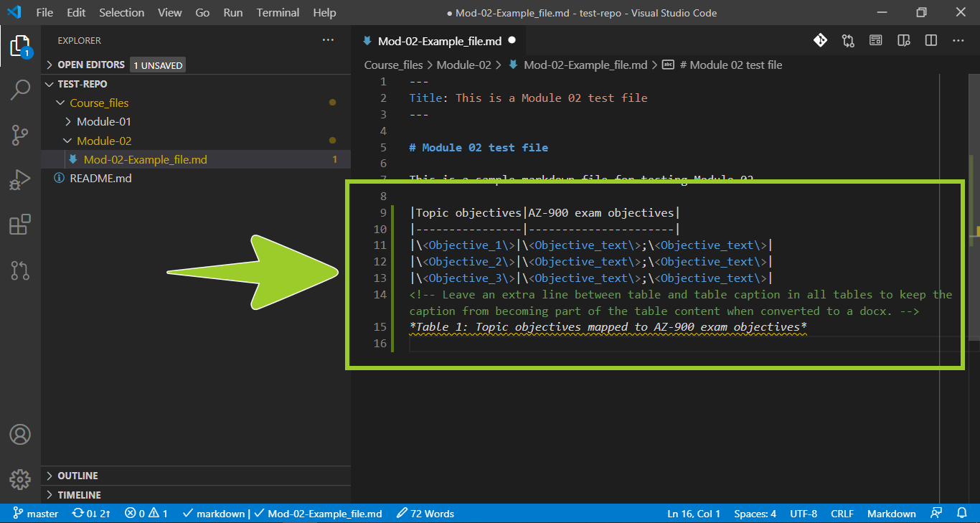
Task: Click the feedback icon in status bar
Action: coord(936,513)
